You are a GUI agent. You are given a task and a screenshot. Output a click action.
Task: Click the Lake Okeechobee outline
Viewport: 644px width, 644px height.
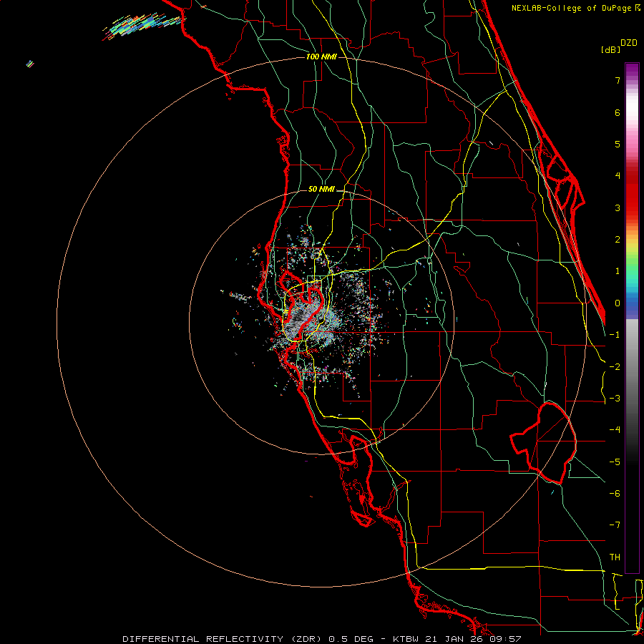(543, 443)
